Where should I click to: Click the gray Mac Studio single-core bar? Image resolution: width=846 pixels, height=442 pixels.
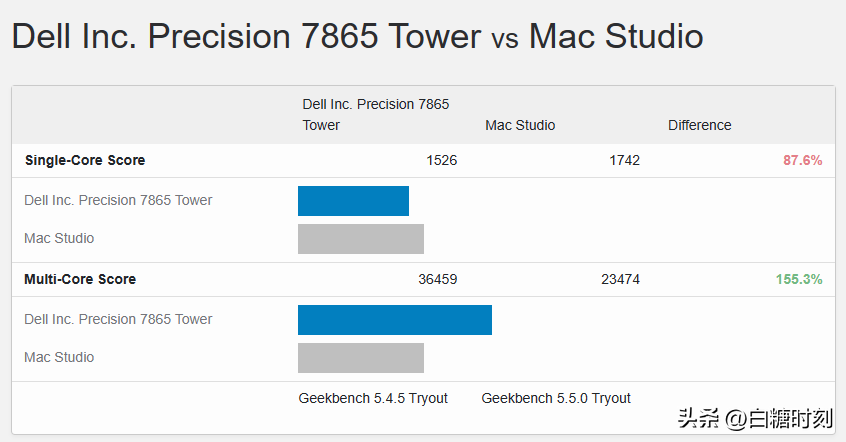click(x=361, y=239)
